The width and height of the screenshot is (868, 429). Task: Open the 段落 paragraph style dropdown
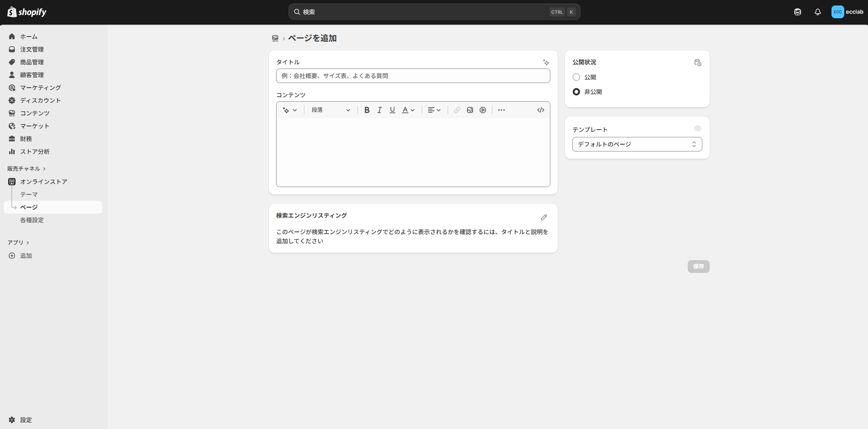330,110
